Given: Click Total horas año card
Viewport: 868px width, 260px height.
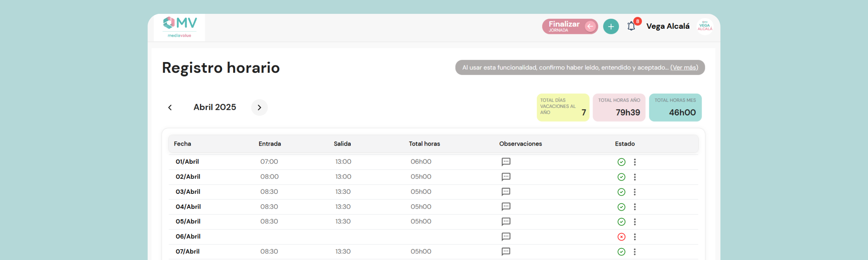Looking at the screenshot, I should (619, 107).
